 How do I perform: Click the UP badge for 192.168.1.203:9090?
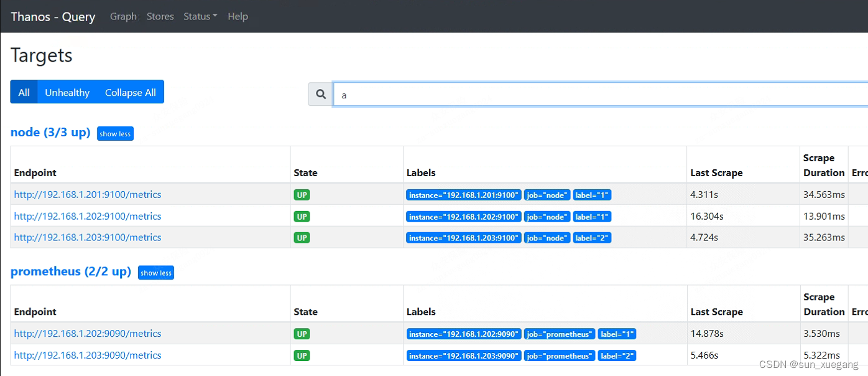pos(302,355)
